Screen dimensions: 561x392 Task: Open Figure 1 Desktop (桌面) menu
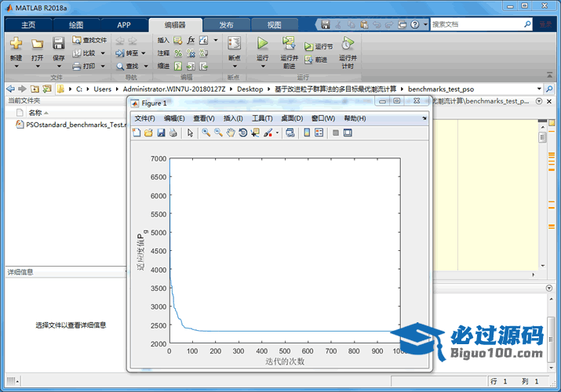(x=292, y=118)
